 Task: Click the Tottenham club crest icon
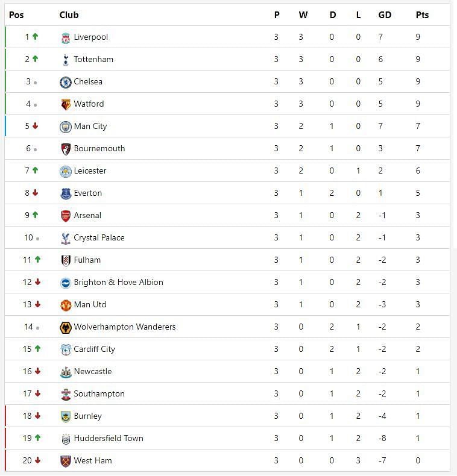click(x=66, y=60)
